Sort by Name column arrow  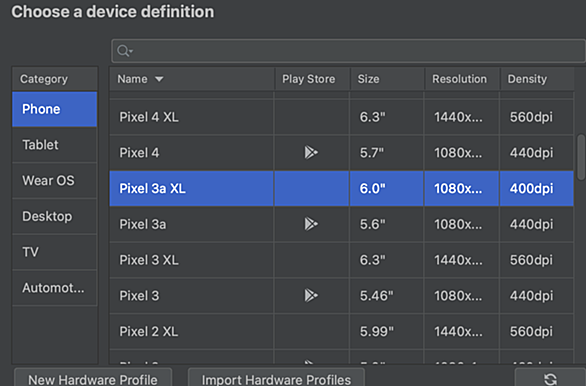tap(159, 79)
